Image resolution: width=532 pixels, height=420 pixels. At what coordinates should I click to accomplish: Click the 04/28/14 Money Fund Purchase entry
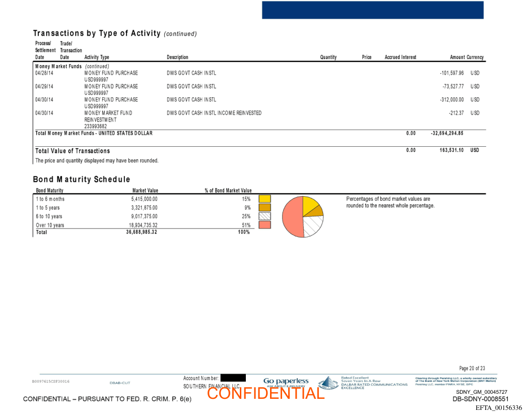111,73
